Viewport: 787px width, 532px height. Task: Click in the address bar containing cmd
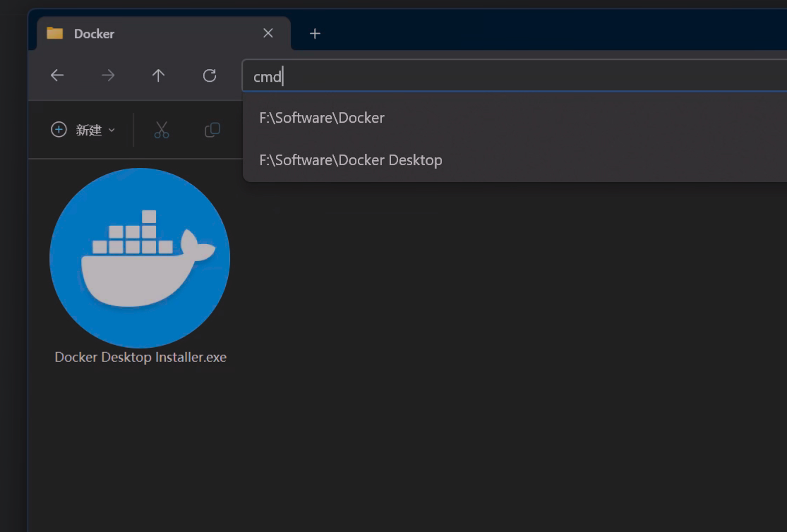pos(494,76)
